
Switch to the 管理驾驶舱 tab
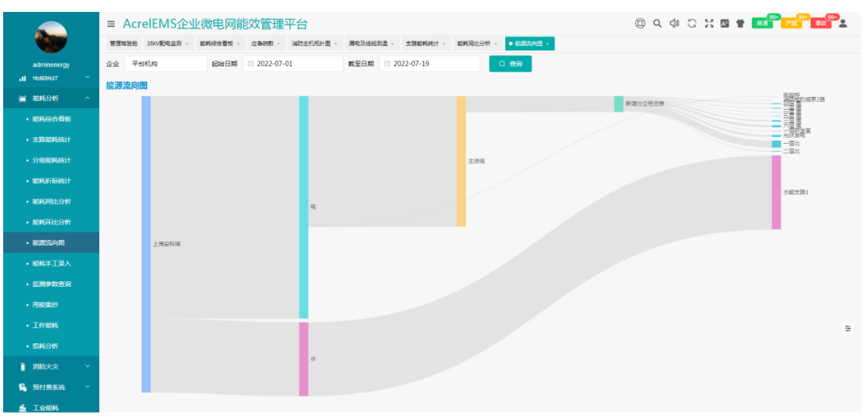(x=123, y=43)
